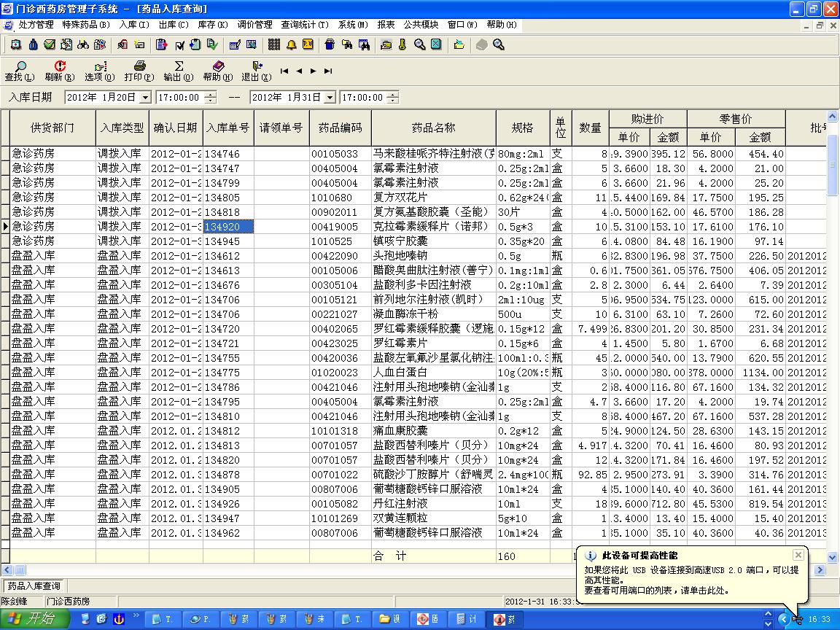Open 公共模块 menu
This screenshot has width=840, height=630.
click(421, 25)
